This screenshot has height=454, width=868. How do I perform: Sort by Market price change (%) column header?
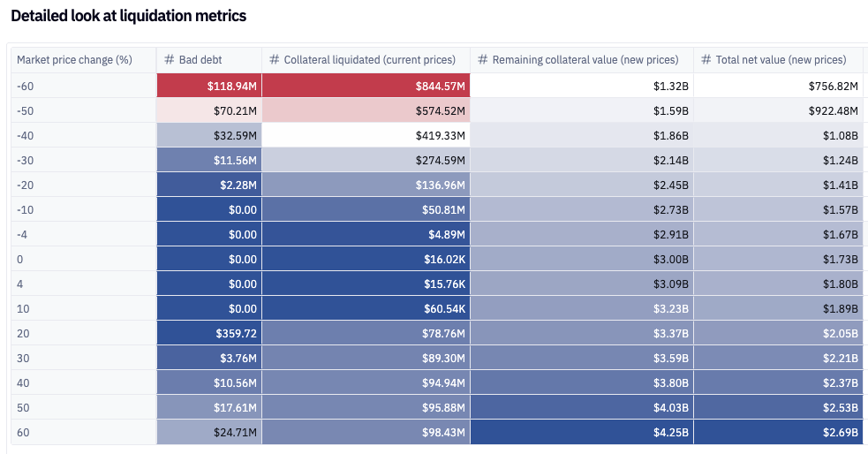pyautogui.click(x=74, y=59)
